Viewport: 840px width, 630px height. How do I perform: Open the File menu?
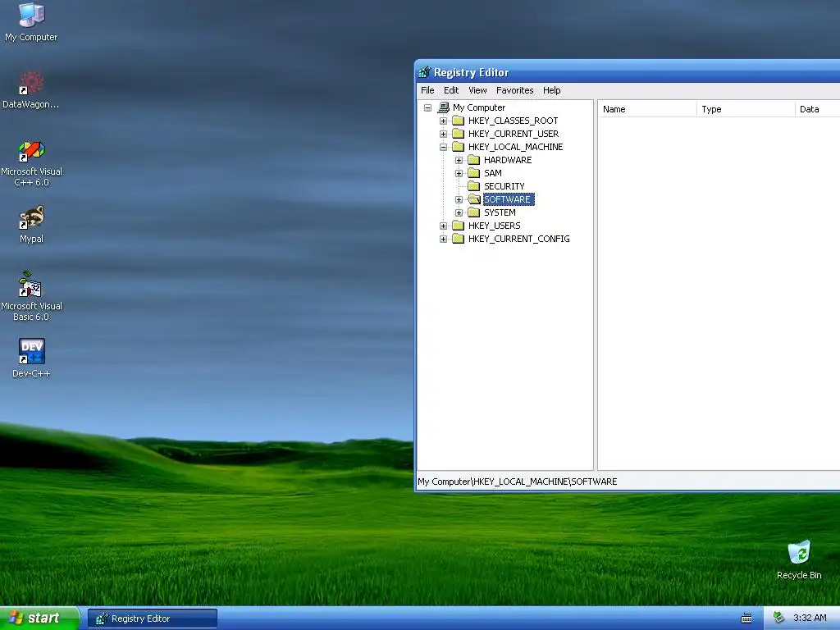click(x=427, y=90)
